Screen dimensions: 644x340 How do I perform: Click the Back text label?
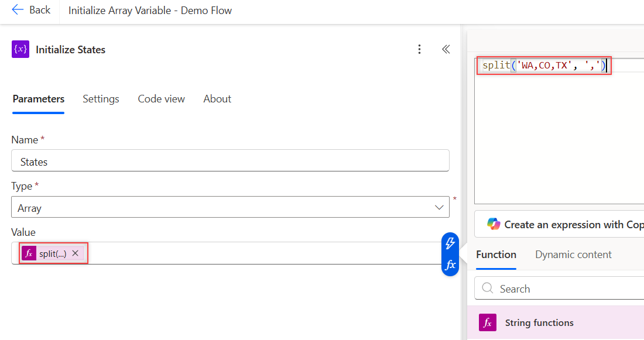40,10
